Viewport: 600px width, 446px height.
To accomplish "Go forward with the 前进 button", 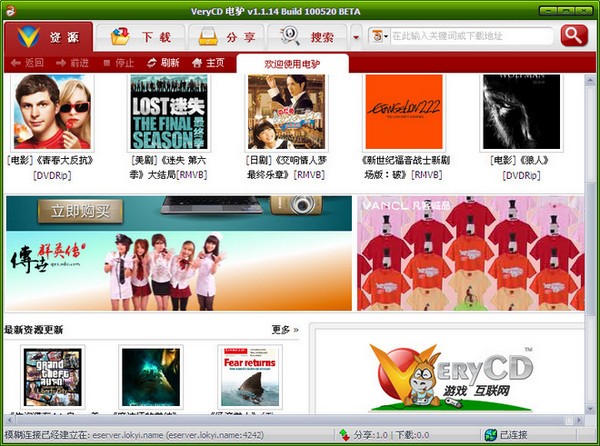I will click(72, 63).
